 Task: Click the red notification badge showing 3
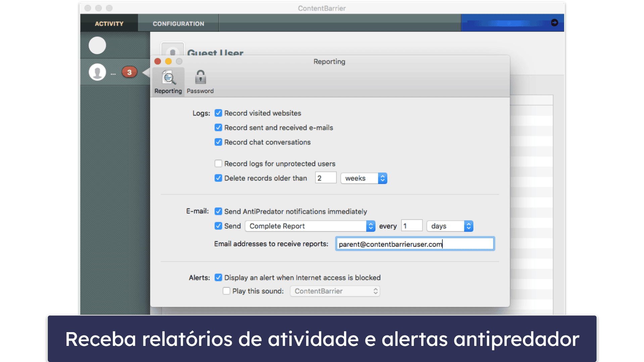click(x=129, y=72)
